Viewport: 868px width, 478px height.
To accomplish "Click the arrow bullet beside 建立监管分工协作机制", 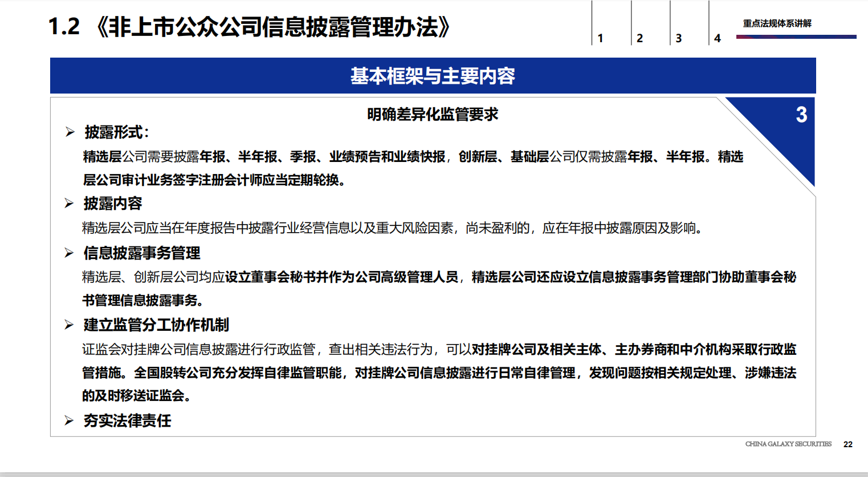I will (70, 325).
